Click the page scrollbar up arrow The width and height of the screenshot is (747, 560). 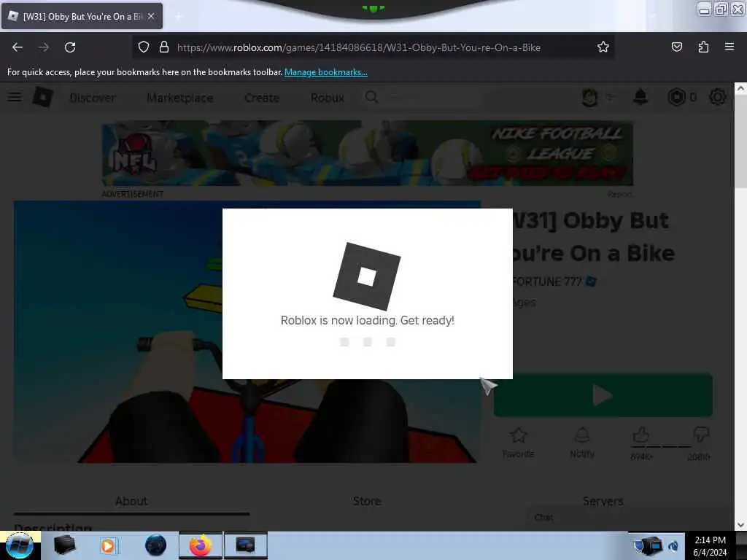click(x=740, y=88)
